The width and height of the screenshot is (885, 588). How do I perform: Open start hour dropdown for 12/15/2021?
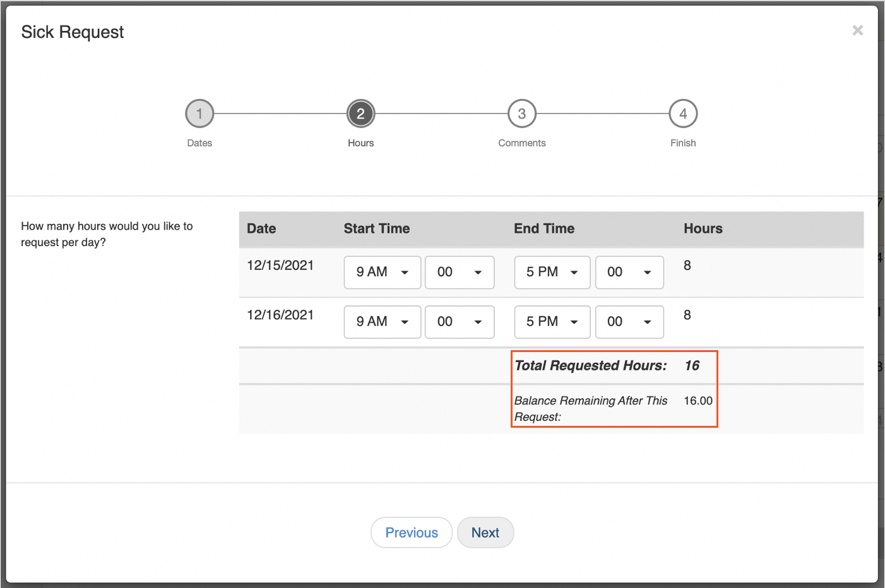tap(382, 273)
